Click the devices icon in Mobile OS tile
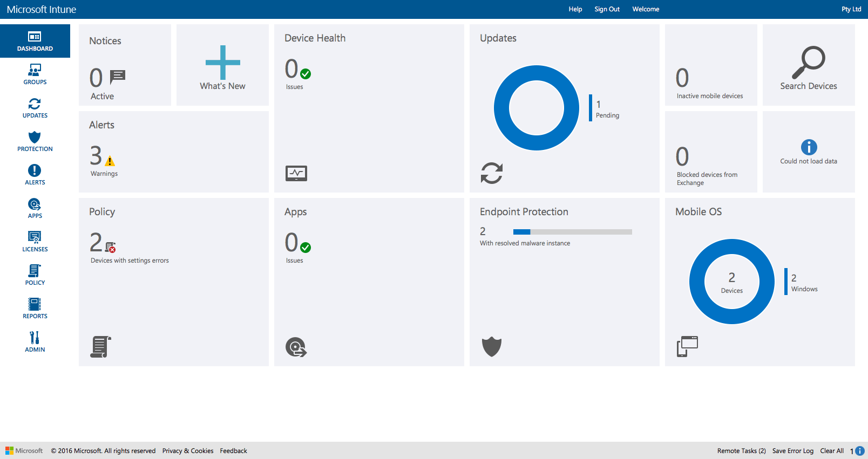The width and height of the screenshot is (868, 459). (687, 346)
